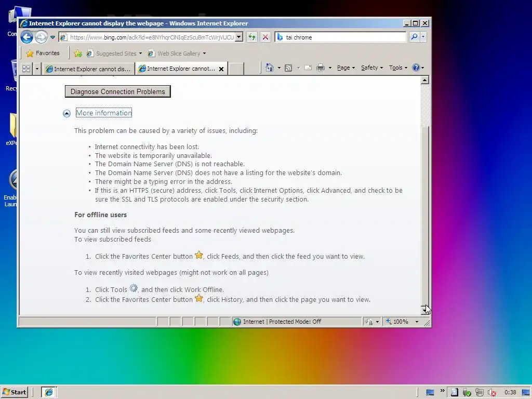Open Quick Tabs grid view
The width and height of the screenshot is (532, 399).
tap(26, 69)
